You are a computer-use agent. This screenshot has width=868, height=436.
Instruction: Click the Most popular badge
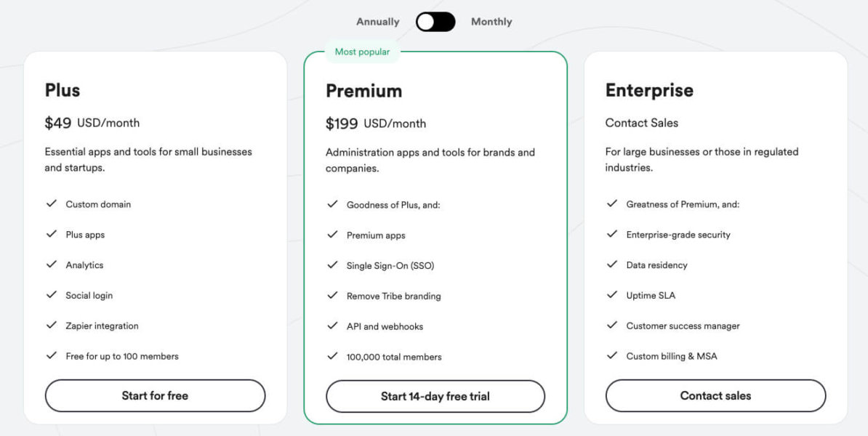(x=362, y=52)
